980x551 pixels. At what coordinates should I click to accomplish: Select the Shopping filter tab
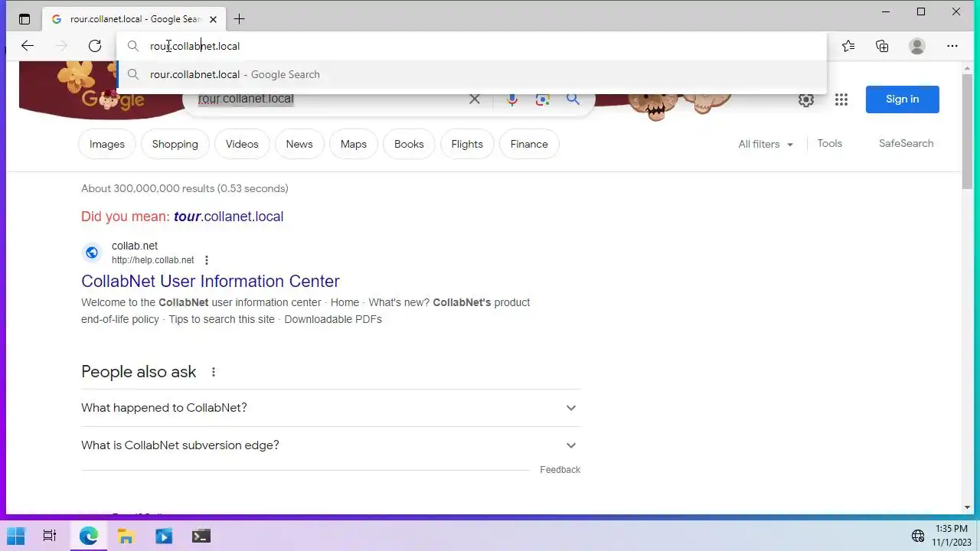[175, 144]
